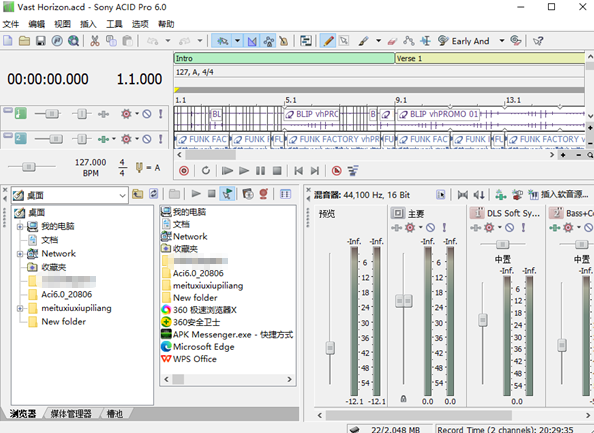The width and height of the screenshot is (594, 433).
Task: Toggle auto preview in explorer toolbar
Action: [227, 194]
